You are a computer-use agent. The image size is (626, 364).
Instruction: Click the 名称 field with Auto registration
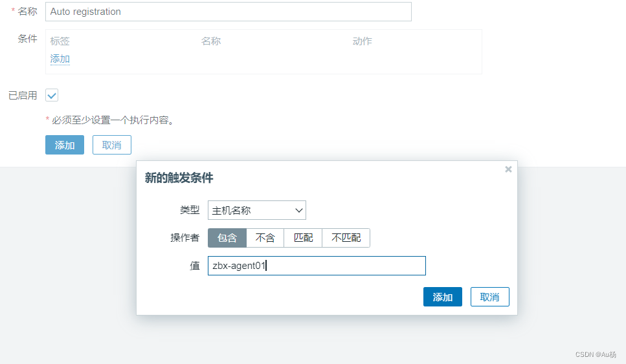coord(229,12)
